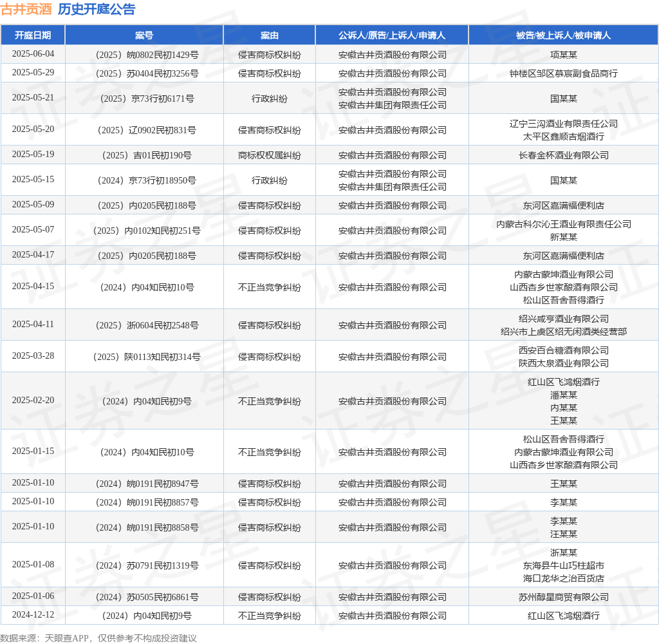The image size is (659, 644).
Task: Select the 案由 column header
Action: pyautogui.click(x=270, y=35)
